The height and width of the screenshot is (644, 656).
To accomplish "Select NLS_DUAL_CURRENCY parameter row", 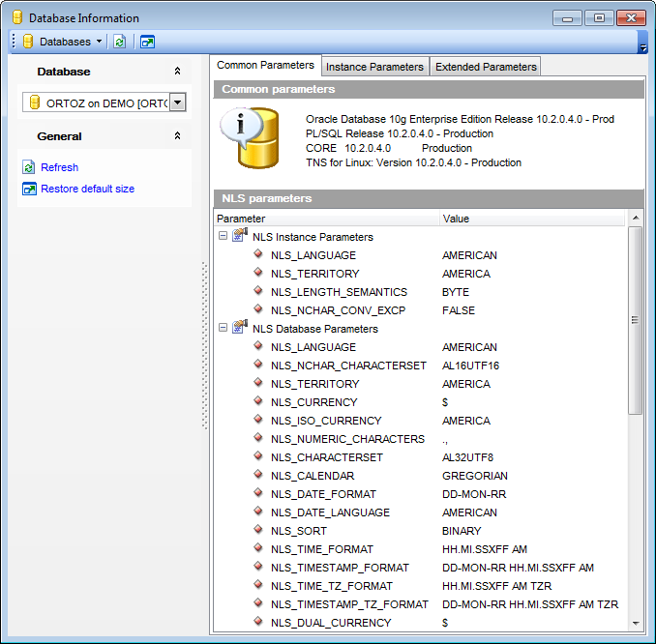I will coord(418,623).
